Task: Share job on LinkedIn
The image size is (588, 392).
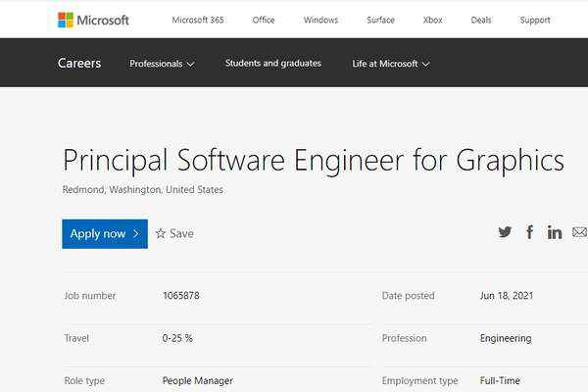Action: 555,232
